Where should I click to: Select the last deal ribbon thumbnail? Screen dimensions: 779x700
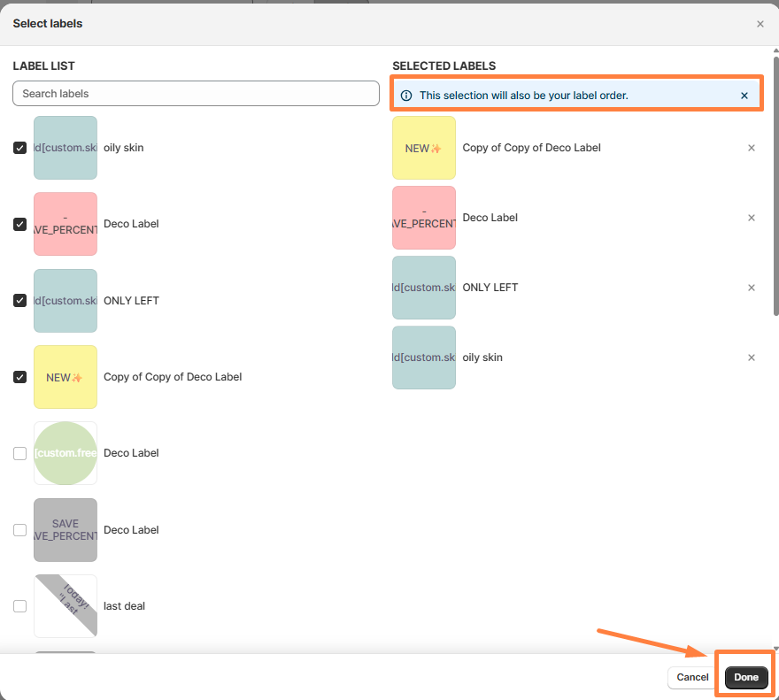66,606
